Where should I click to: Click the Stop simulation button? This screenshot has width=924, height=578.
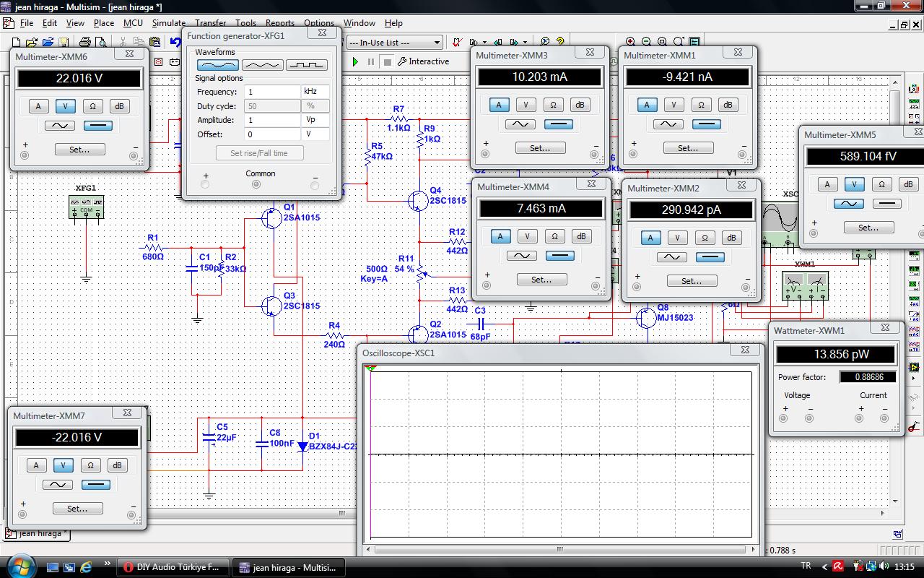388,61
